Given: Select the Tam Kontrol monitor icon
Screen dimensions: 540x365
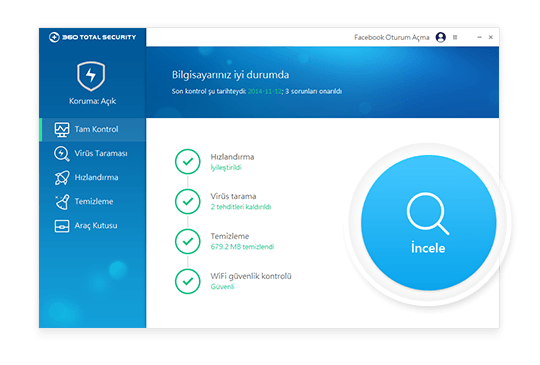Looking at the screenshot, I should pyautogui.click(x=62, y=129).
